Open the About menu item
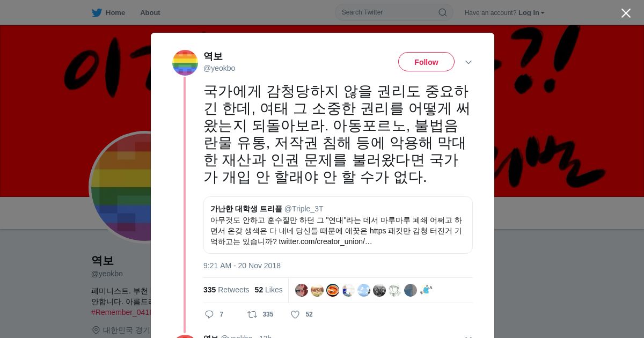Viewport: 644px width, 338px height. [x=150, y=13]
